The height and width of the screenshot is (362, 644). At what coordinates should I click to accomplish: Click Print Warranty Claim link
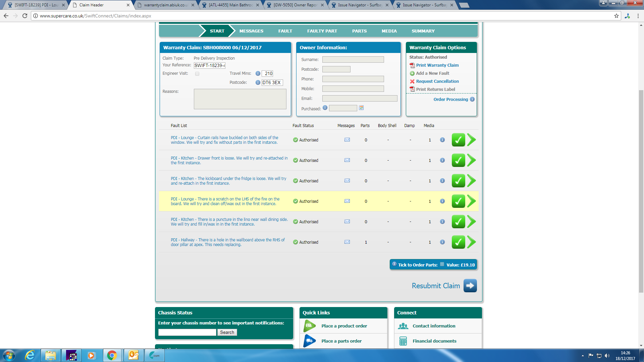tap(437, 65)
